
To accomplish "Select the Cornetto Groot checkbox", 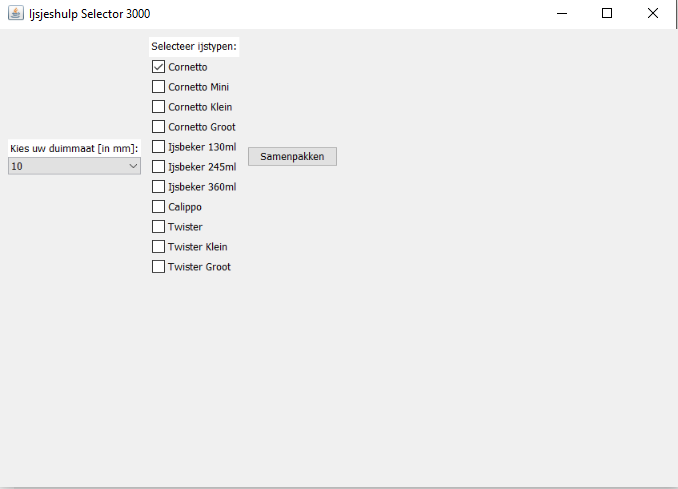I will click(x=158, y=127).
